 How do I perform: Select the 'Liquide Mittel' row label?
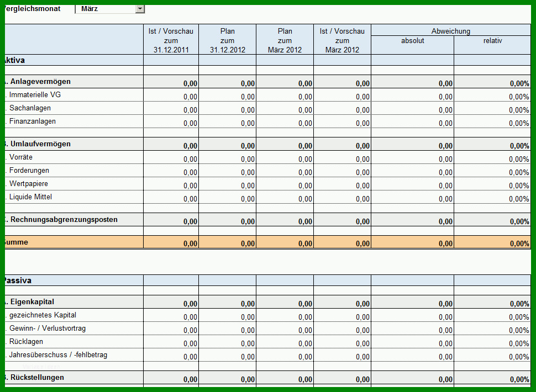pyautogui.click(x=30, y=197)
